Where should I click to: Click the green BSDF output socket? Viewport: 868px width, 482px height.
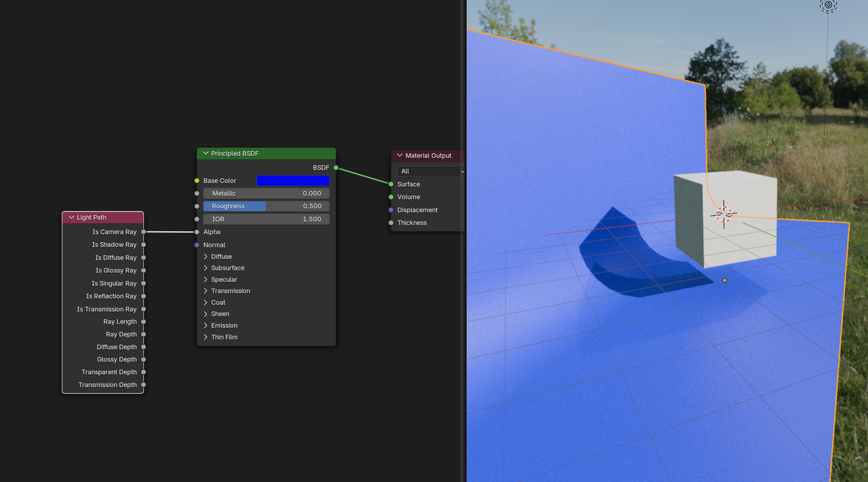tap(336, 167)
